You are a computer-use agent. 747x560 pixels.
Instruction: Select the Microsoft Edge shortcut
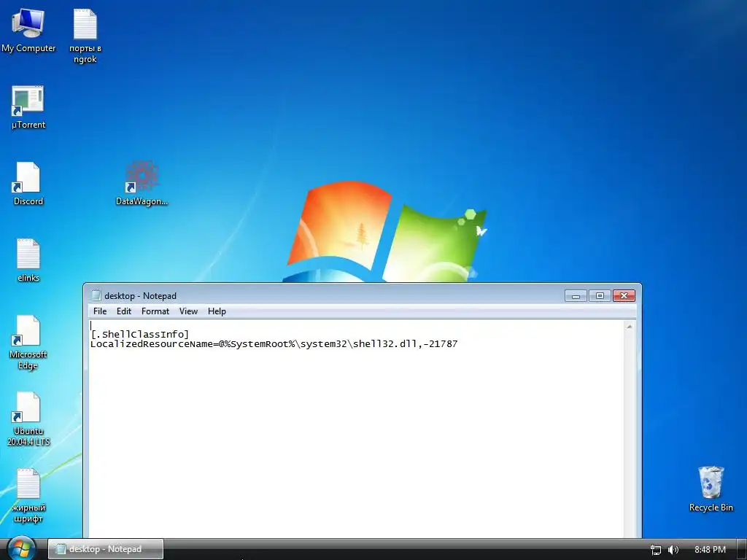[x=28, y=342]
